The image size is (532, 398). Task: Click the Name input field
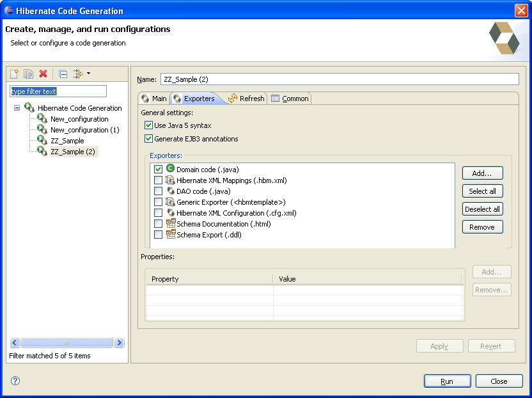[x=340, y=79]
